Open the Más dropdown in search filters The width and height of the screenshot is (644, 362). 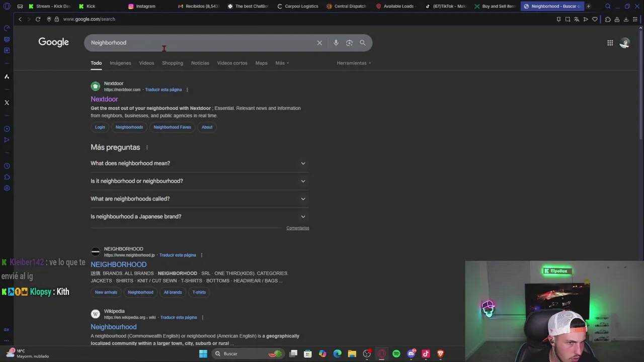pyautogui.click(x=282, y=63)
